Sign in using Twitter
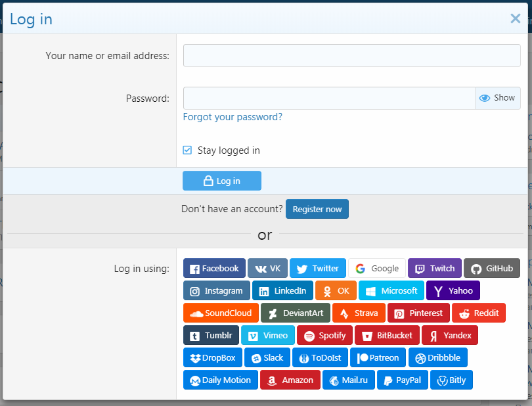This screenshot has height=406, width=532. [318, 268]
